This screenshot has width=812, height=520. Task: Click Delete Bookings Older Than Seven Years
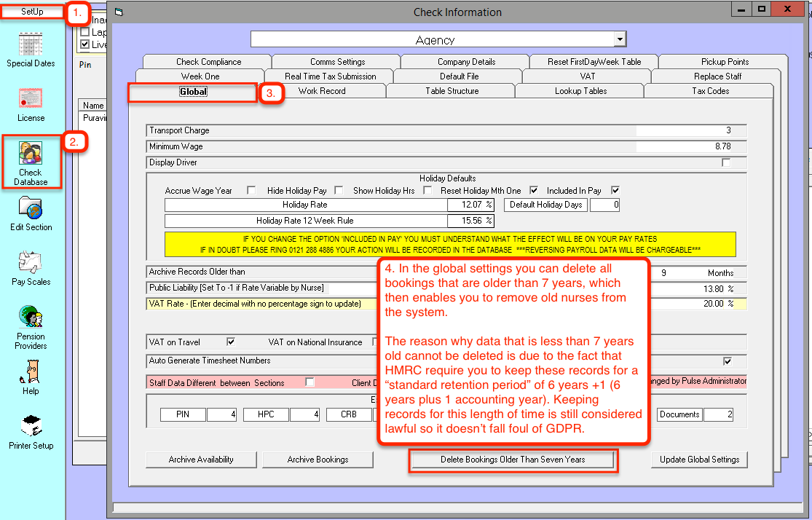click(513, 460)
